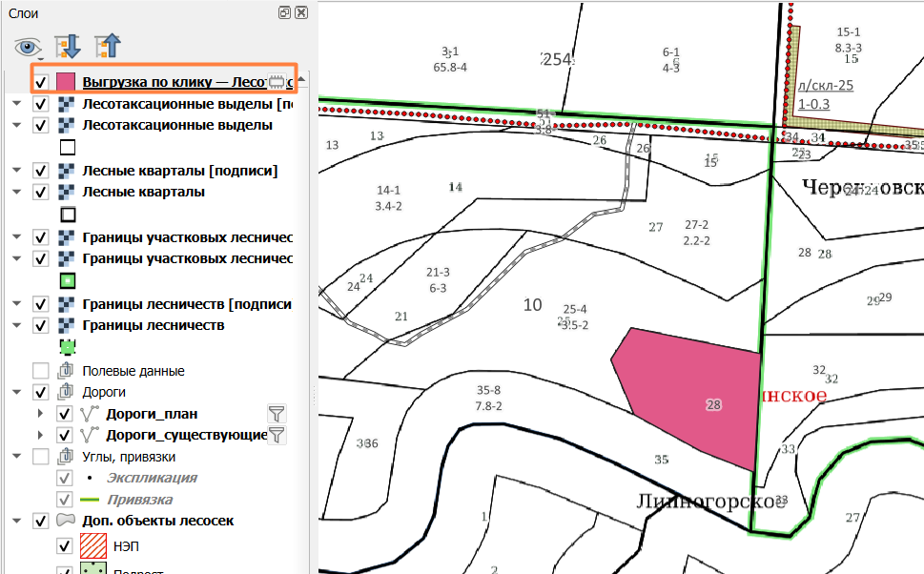Open the layer visibility eye menu
The image size is (924, 574).
(x=29, y=48)
